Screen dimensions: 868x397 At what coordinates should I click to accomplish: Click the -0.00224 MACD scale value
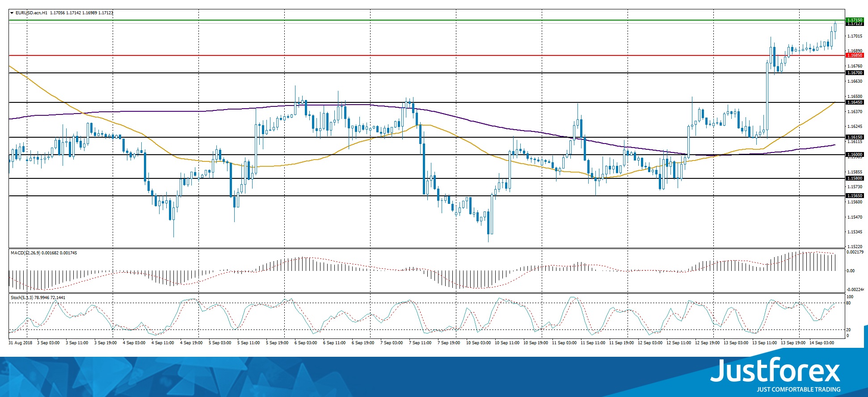tap(855, 290)
